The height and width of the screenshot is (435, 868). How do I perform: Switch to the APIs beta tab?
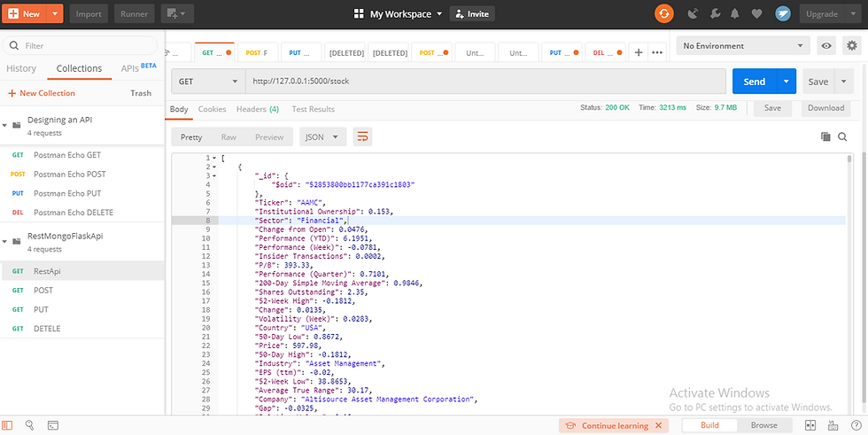click(x=138, y=68)
